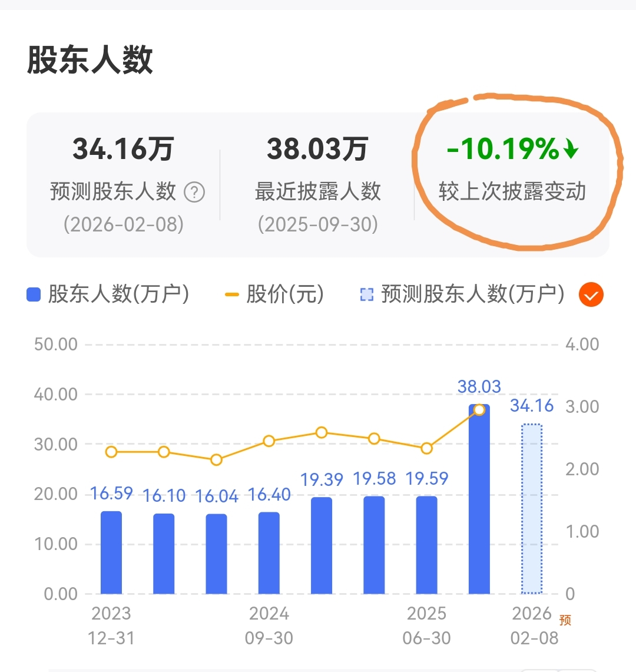Image resolution: width=636 pixels, height=672 pixels.
Task: Click the 16.10 bar
Action: pos(164,554)
